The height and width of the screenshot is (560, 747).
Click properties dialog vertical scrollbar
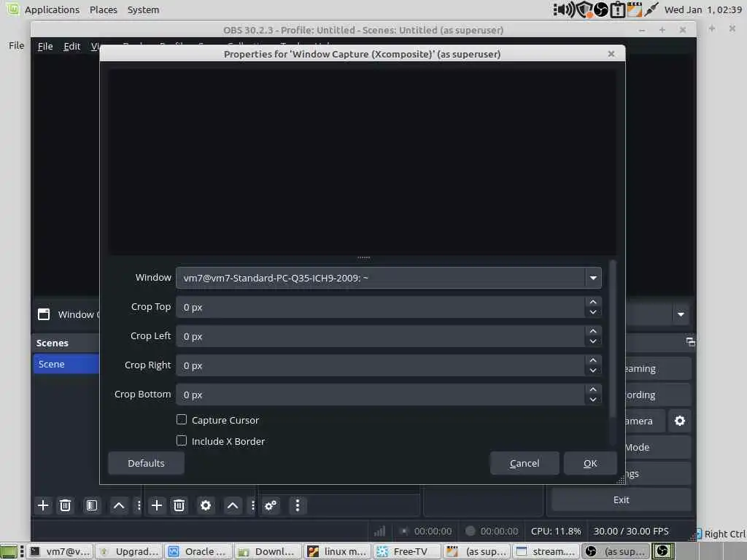[x=613, y=338]
